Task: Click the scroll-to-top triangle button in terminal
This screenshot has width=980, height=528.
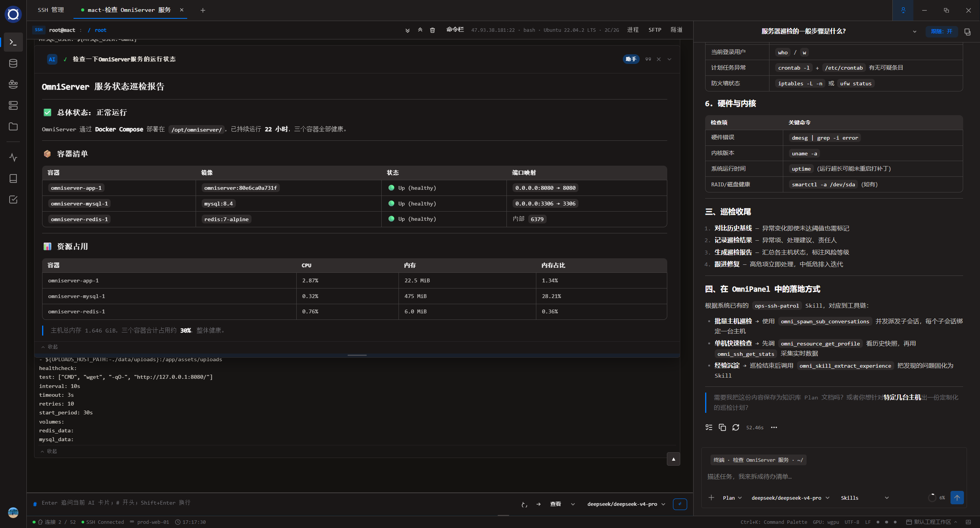Action: tap(673, 459)
